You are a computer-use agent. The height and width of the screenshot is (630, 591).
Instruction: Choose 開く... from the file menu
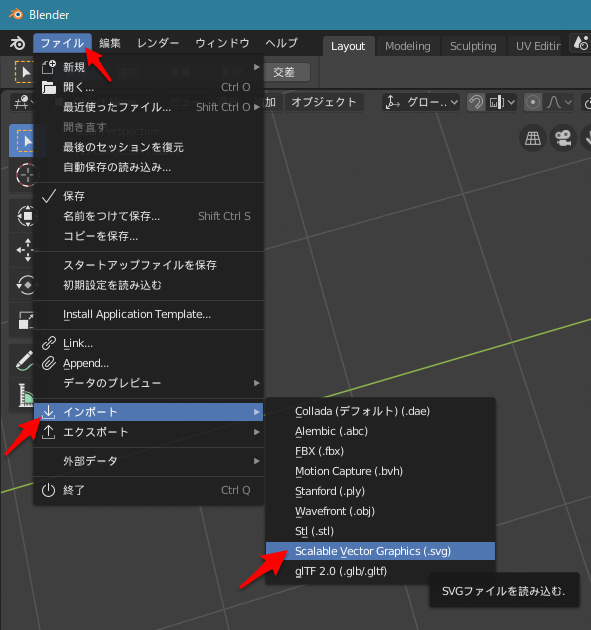pyautogui.click(x=149, y=87)
